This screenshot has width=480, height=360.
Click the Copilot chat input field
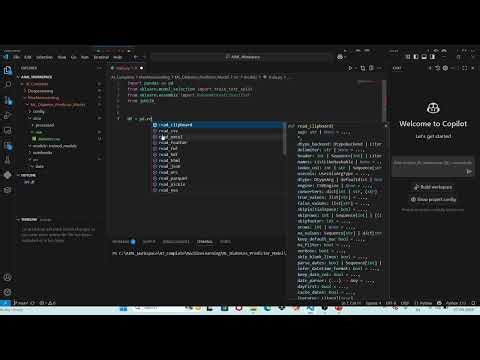point(433,166)
